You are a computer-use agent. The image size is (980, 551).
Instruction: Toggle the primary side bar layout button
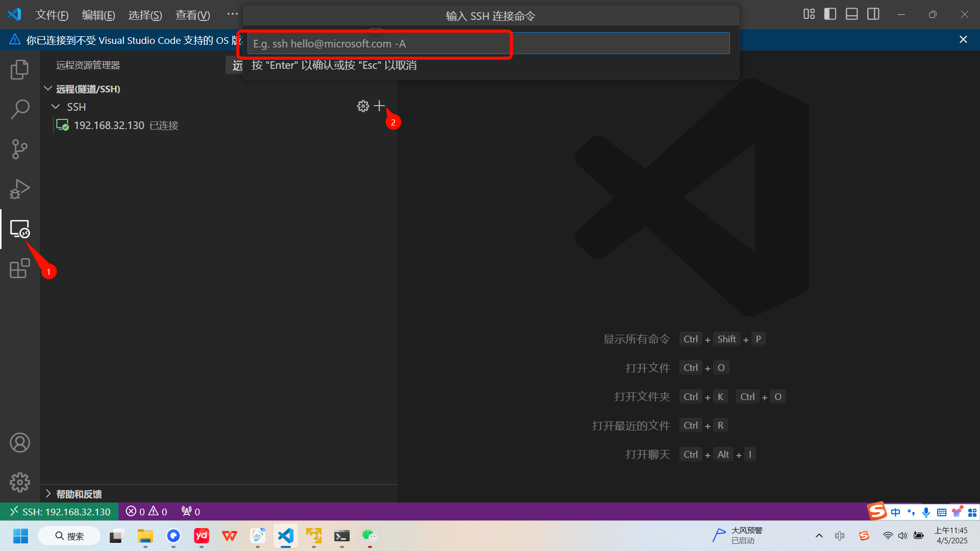click(830, 14)
